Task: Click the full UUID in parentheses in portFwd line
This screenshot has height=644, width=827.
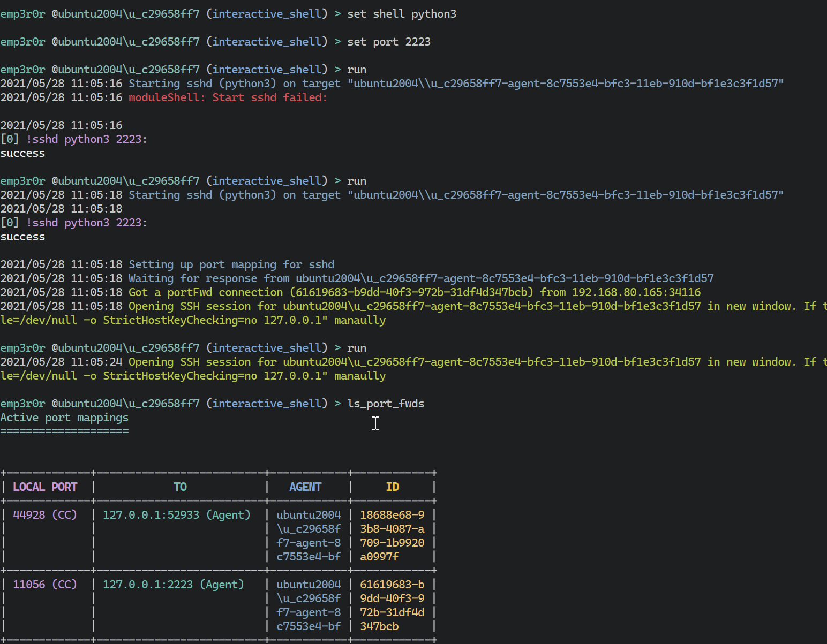Action: (411, 292)
